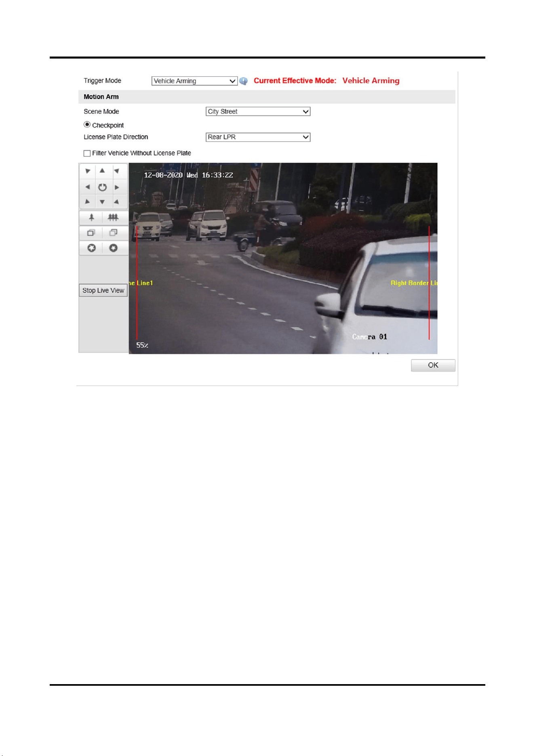Start auto-scan using center rotate icon

(x=102, y=187)
